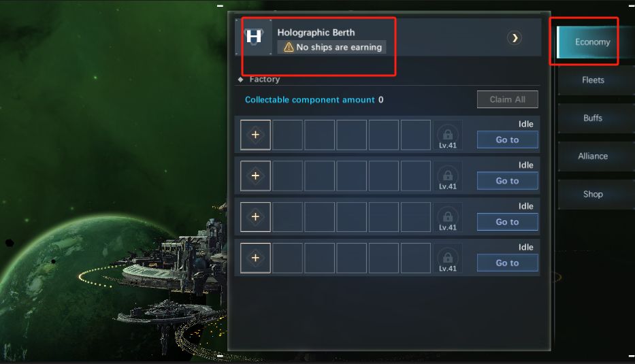The image size is (635, 364).
Task: Switch to the Shop tab
Action: click(x=593, y=195)
